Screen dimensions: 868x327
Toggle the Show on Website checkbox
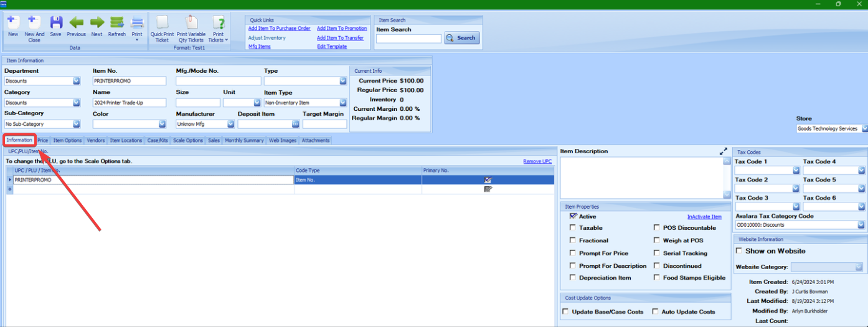point(739,251)
